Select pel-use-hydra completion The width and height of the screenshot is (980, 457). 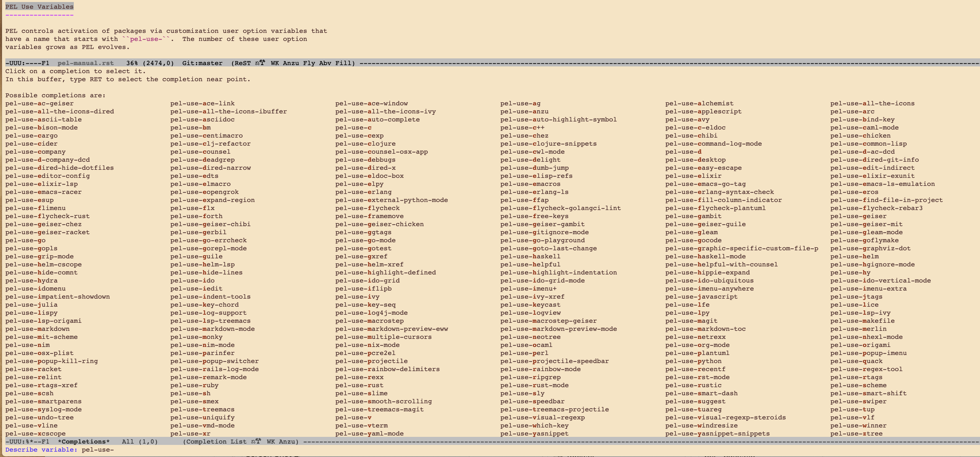(31, 281)
